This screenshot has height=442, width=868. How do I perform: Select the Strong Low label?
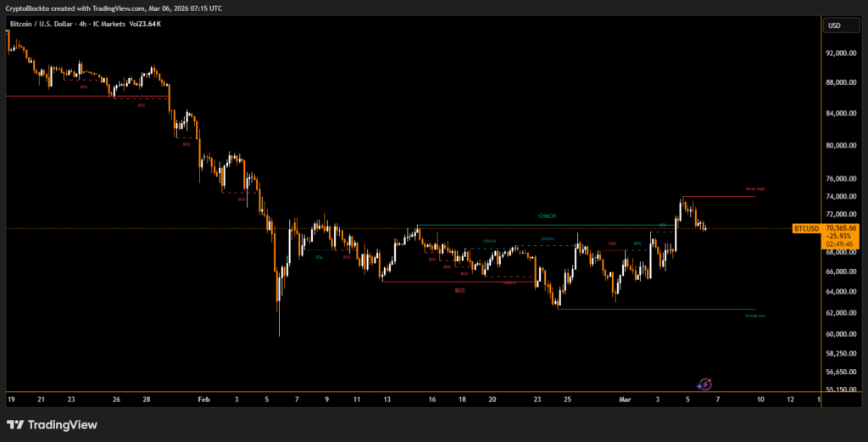[754, 316]
